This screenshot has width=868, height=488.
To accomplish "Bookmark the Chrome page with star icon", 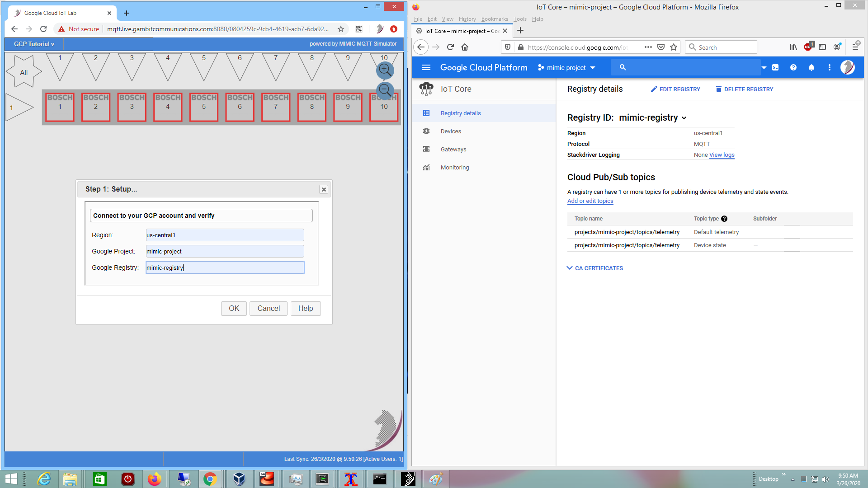I will (x=341, y=29).
